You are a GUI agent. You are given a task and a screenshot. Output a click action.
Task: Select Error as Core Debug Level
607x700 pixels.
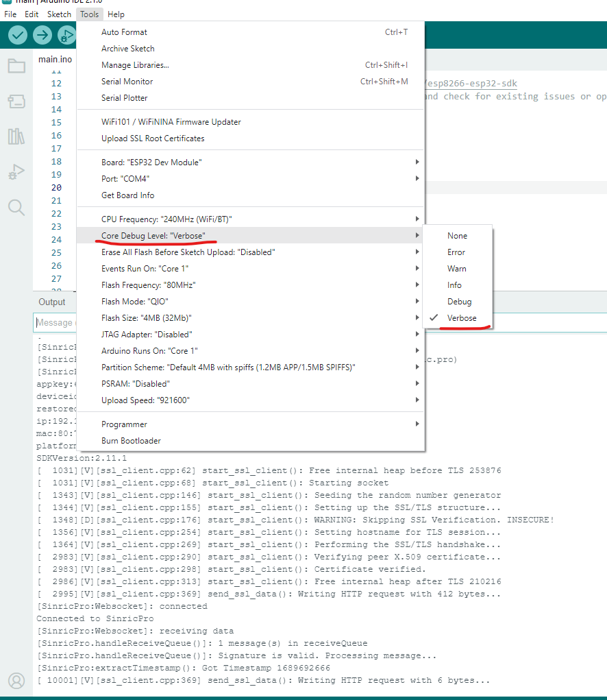point(457,252)
